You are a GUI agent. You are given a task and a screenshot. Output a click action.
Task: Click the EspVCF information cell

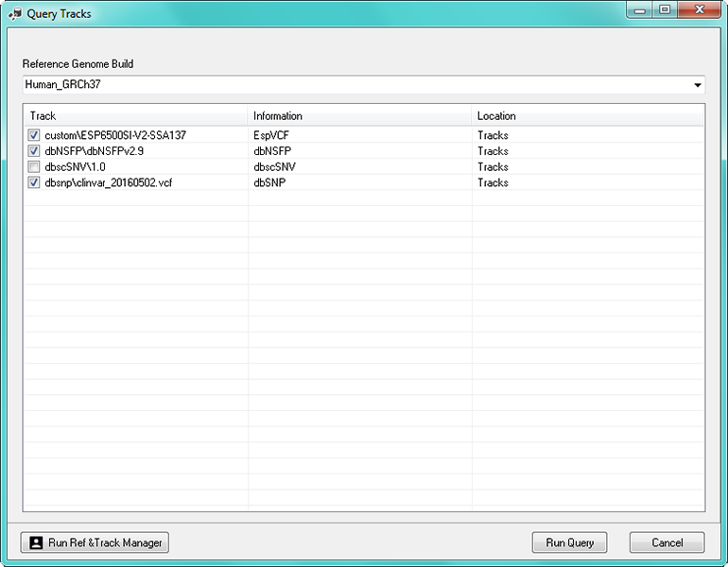[x=271, y=135]
